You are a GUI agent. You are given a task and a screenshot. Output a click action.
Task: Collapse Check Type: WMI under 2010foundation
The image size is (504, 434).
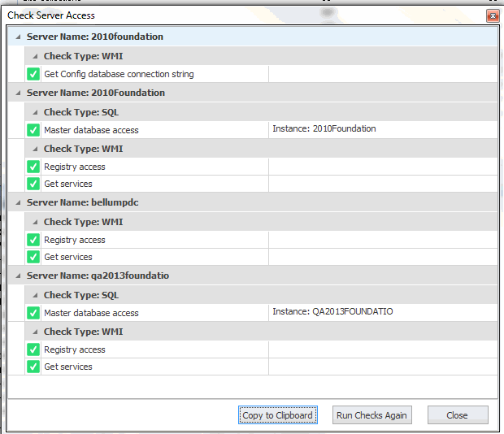35,57
